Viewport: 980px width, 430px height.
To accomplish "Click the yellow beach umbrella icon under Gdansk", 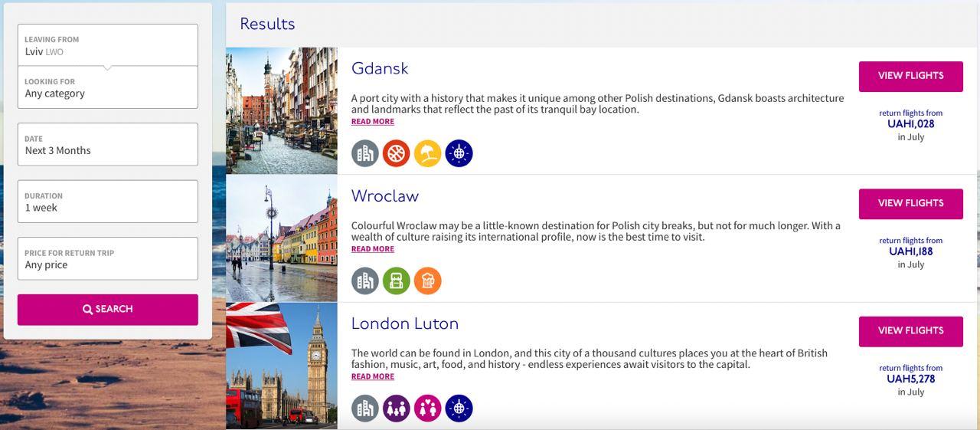I will (x=428, y=153).
